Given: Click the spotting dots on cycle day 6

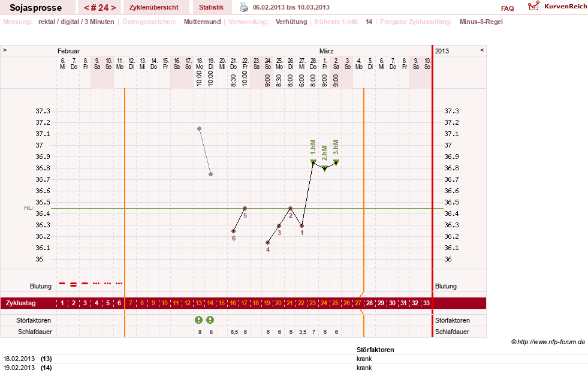Looking at the screenshot, I should [119, 283].
